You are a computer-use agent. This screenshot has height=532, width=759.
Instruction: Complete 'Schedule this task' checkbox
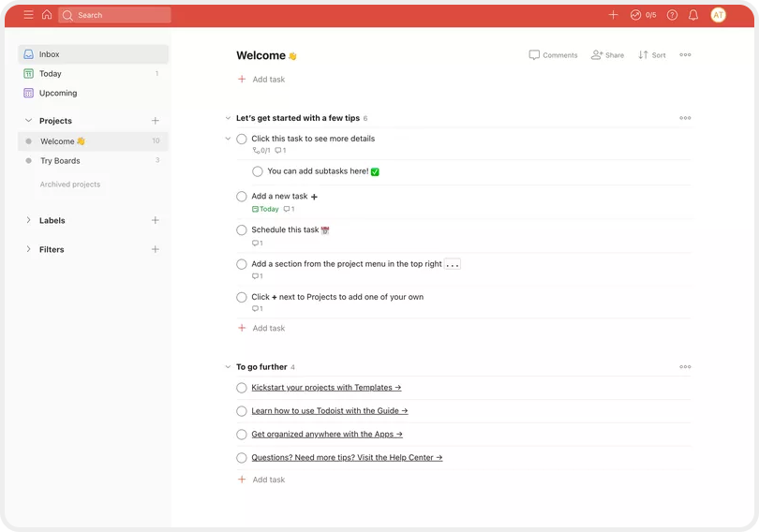[x=242, y=230]
